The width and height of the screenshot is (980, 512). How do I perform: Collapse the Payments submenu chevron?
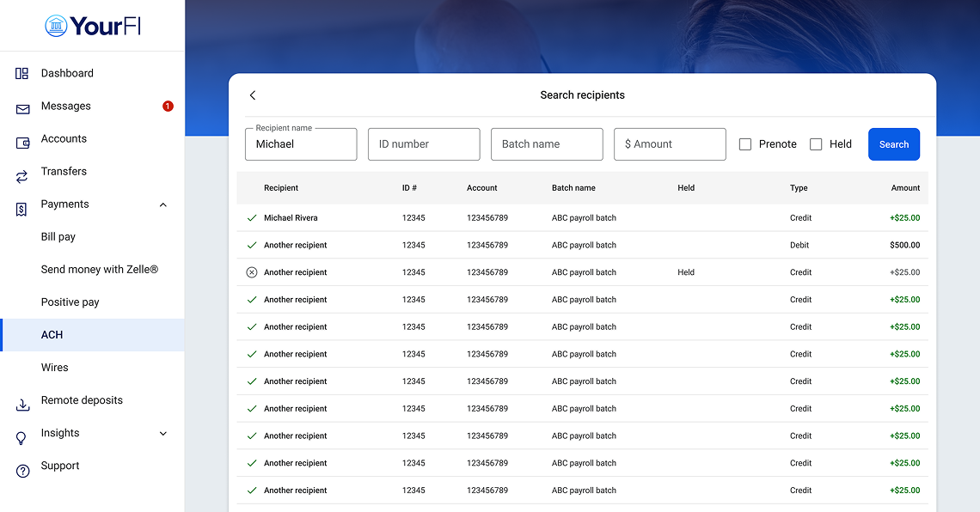tap(162, 204)
